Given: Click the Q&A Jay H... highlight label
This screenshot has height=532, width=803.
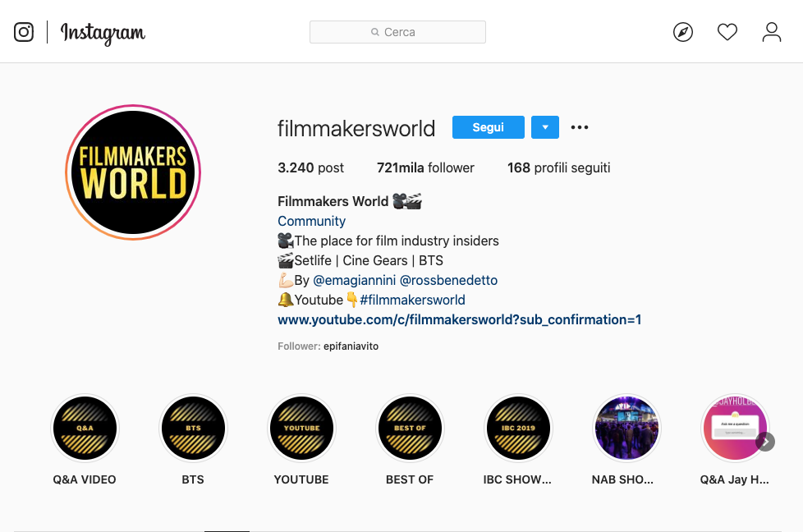Looking at the screenshot, I should (x=734, y=479).
